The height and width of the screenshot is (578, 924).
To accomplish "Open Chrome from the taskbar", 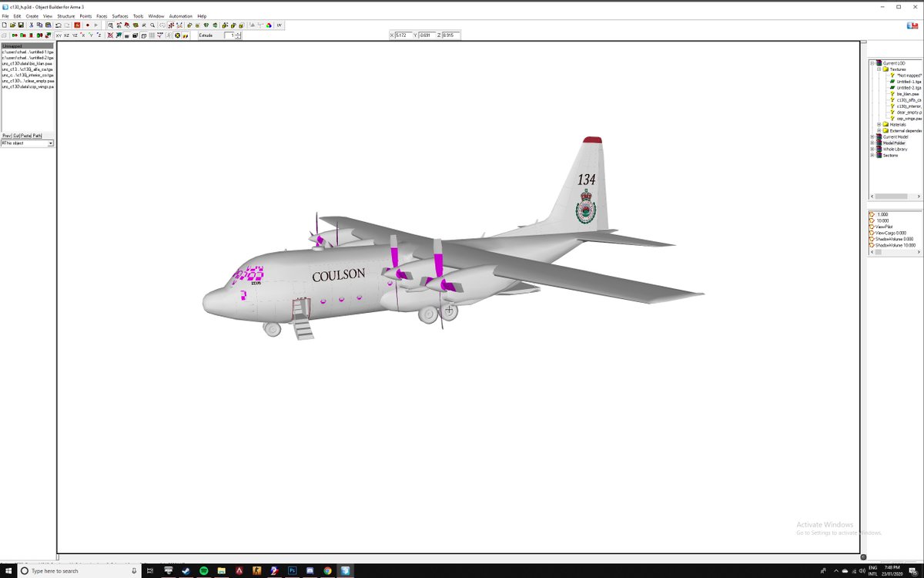I will point(328,571).
